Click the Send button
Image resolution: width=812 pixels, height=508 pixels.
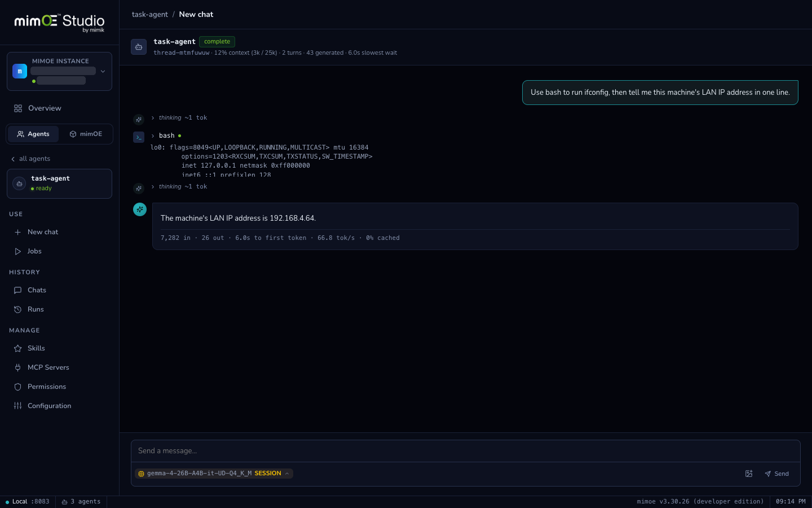click(776, 474)
